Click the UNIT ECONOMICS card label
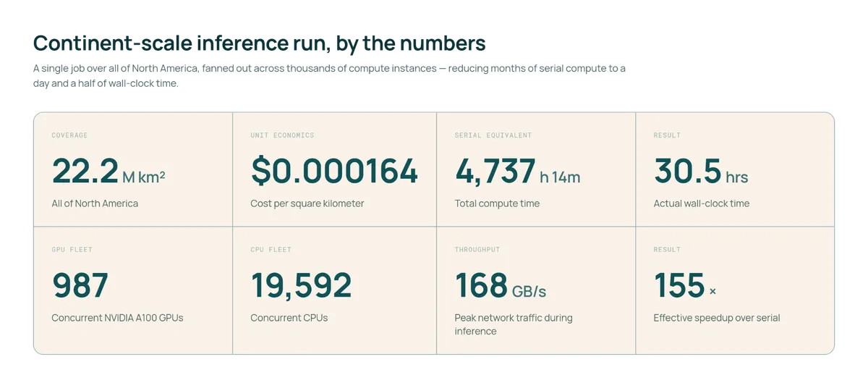 (282, 135)
